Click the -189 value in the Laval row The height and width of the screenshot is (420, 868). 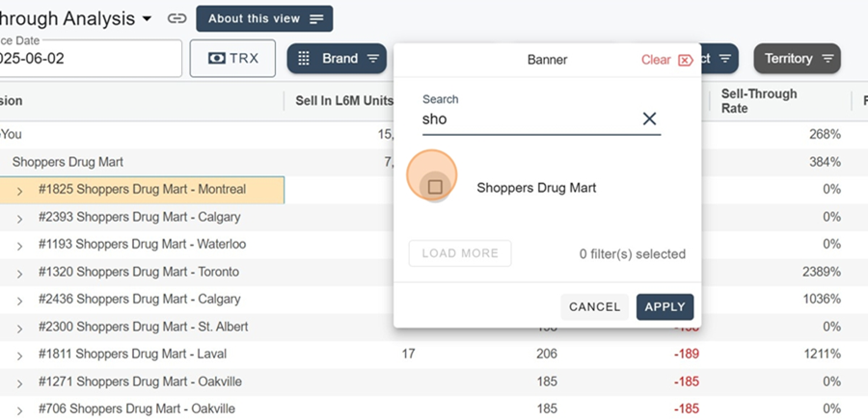click(x=687, y=354)
